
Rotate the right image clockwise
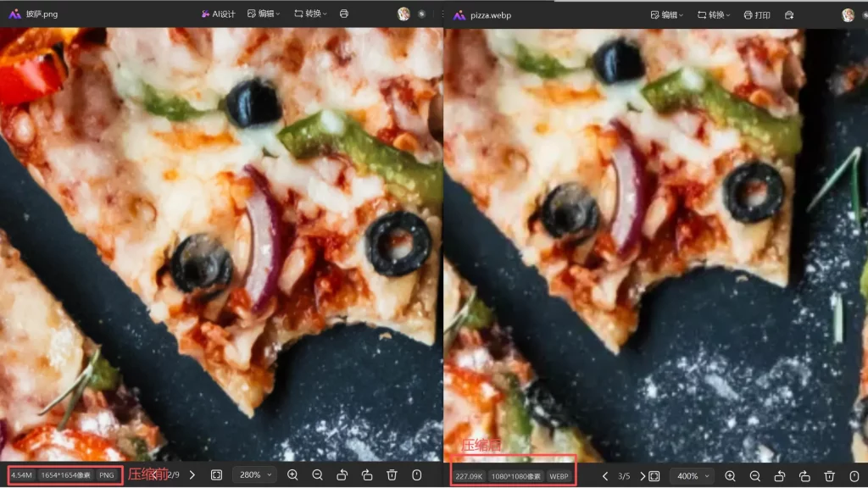[804, 476]
